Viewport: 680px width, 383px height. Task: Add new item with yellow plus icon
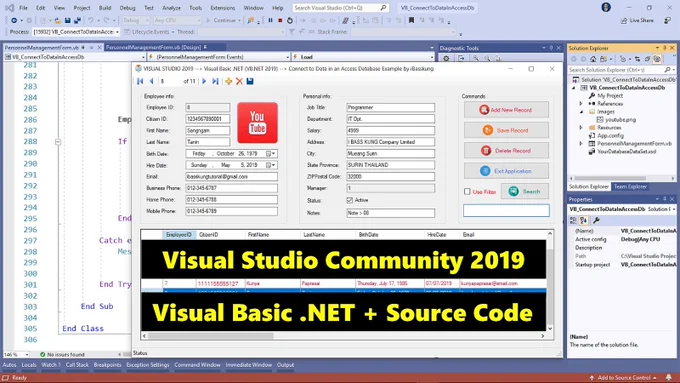coord(229,81)
